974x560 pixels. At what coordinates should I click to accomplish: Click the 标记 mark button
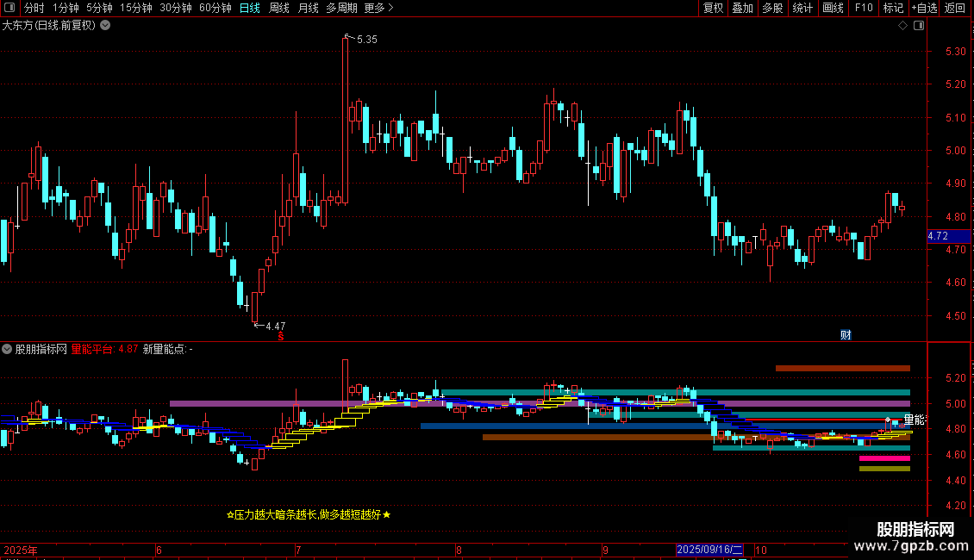pos(893,8)
